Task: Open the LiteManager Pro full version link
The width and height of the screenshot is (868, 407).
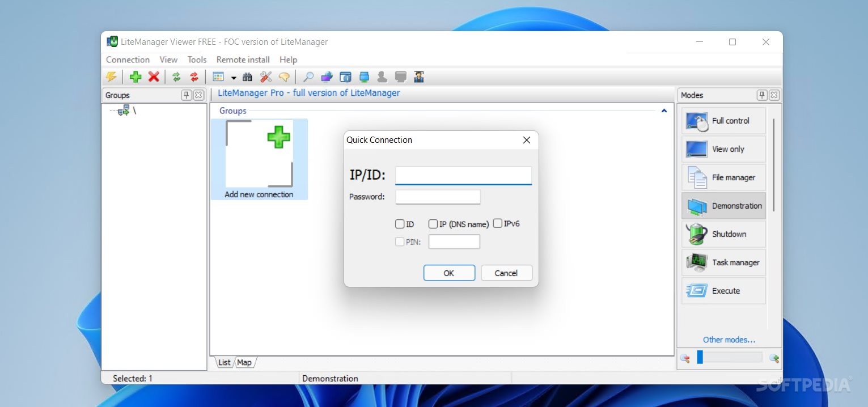Action: [x=309, y=93]
